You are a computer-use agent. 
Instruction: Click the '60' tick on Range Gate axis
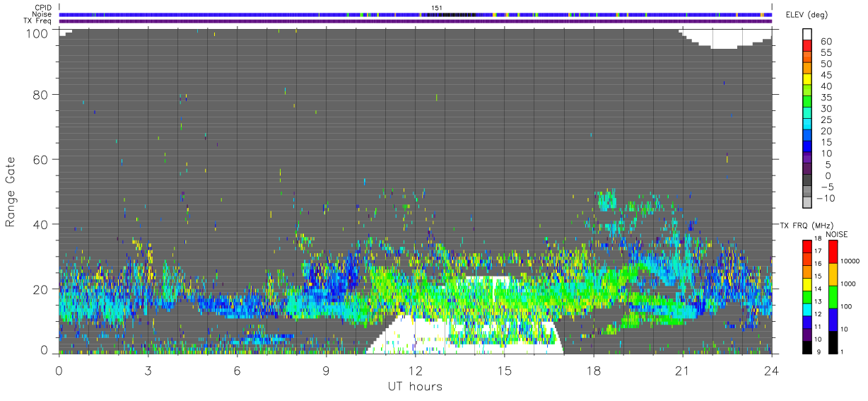(x=41, y=159)
